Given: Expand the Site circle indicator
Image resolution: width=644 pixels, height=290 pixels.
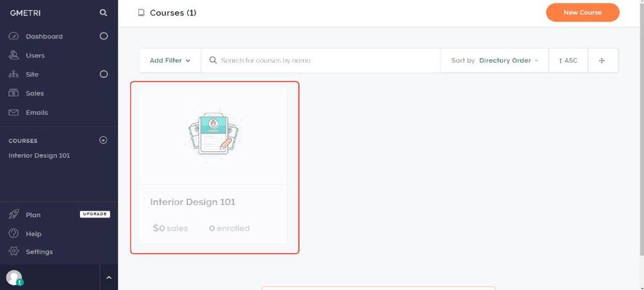Looking at the screenshot, I should click(x=104, y=74).
